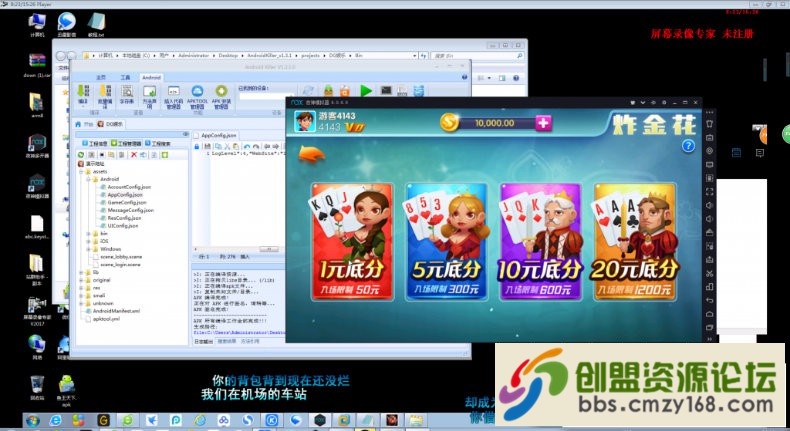Expand the unknown folder in project tree
The height and width of the screenshot is (431, 790).
pyautogui.click(x=82, y=303)
